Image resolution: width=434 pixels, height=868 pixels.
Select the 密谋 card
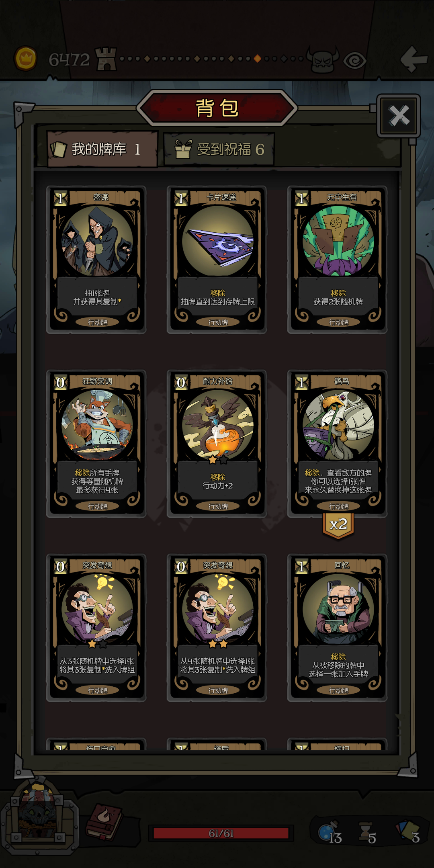96,260
